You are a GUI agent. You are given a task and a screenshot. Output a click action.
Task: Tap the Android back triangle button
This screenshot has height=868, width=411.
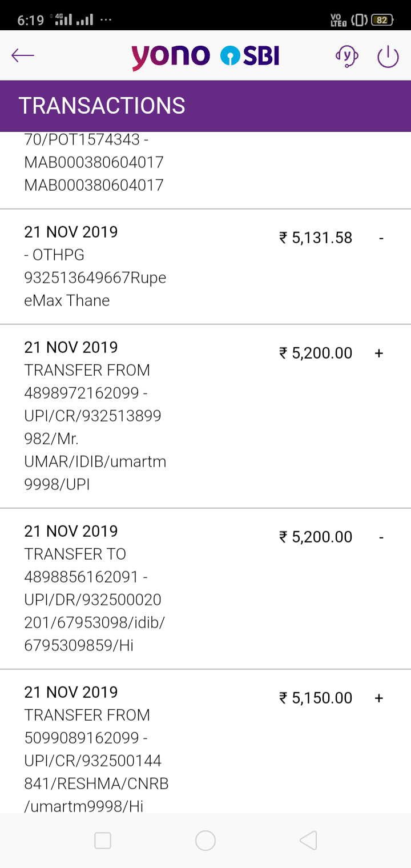[x=308, y=841]
